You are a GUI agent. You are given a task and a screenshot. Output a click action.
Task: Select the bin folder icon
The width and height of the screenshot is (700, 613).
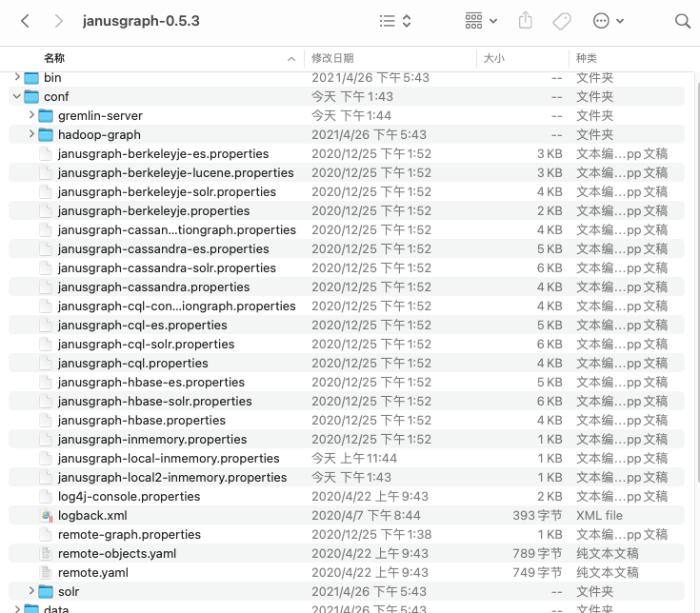[x=31, y=78]
